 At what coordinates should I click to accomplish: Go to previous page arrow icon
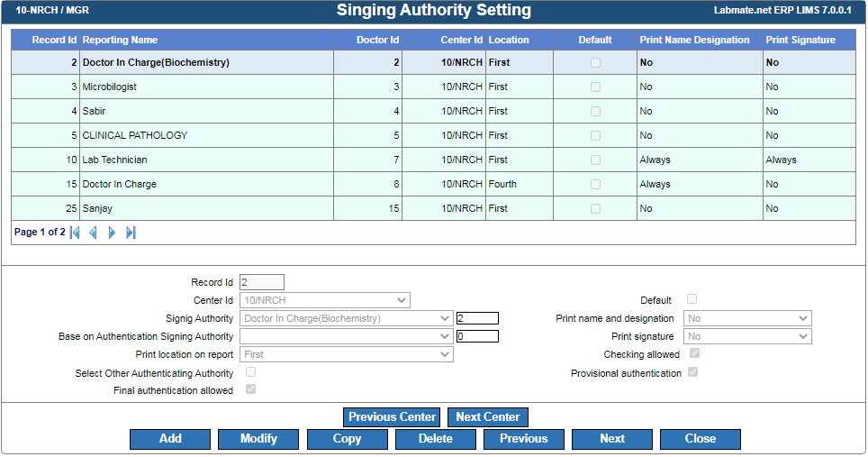point(93,233)
